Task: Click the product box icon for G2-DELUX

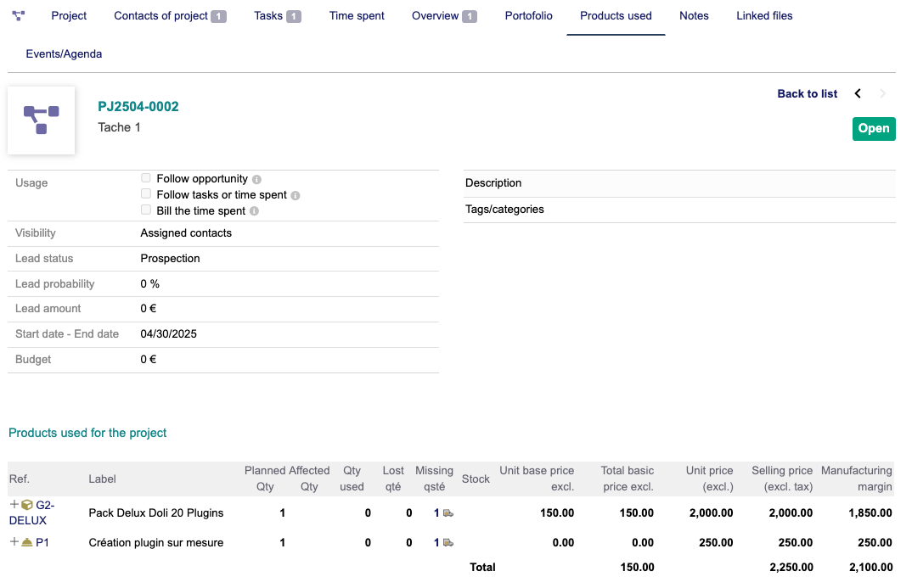Action: point(27,505)
